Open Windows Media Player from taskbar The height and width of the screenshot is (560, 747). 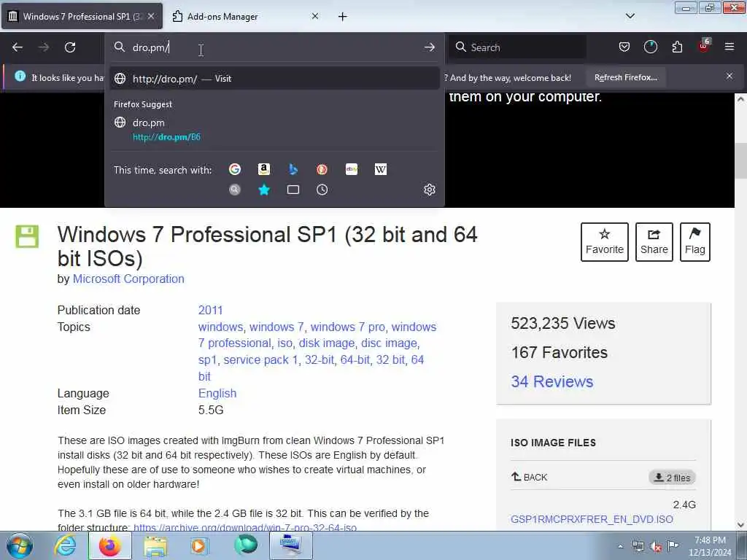(199, 545)
